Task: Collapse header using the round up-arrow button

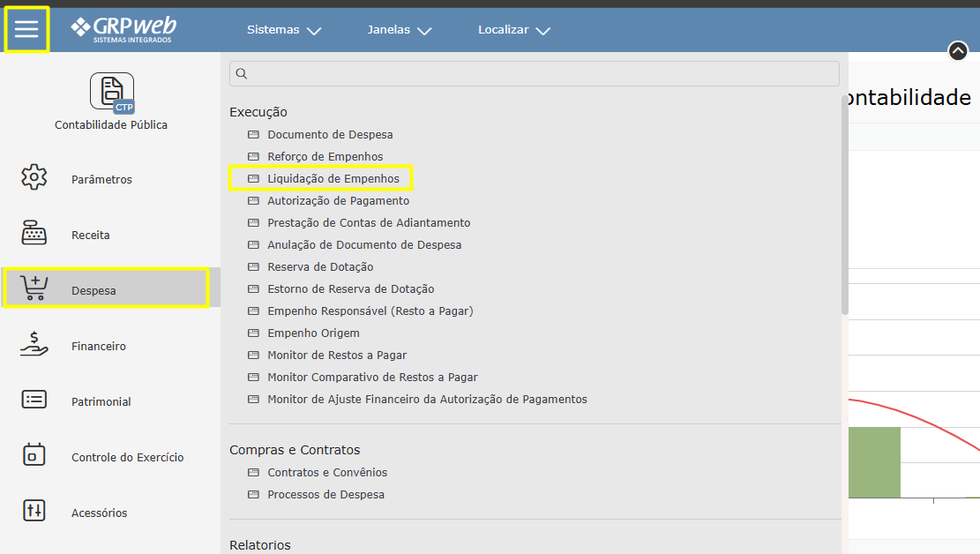Action: click(958, 51)
